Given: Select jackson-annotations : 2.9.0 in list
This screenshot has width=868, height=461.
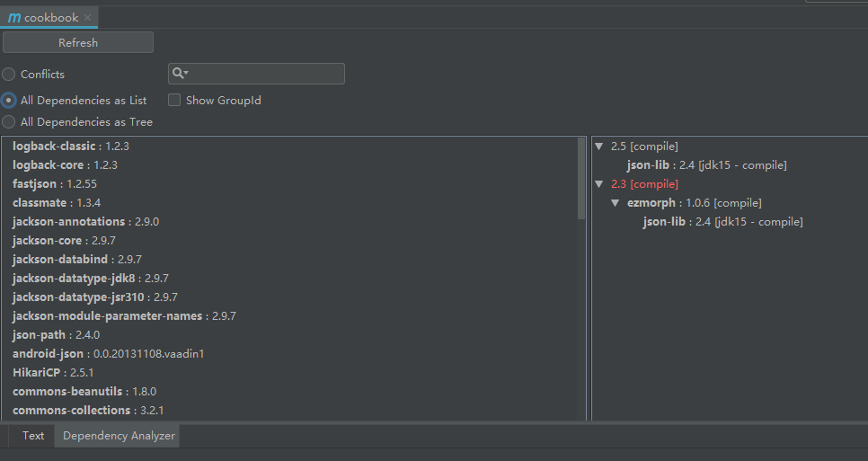Looking at the screenshot, I should click(85, 221).
